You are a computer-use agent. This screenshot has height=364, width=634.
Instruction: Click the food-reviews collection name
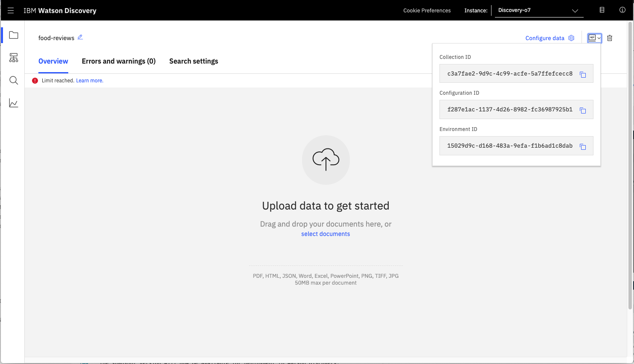click(56, 38)
